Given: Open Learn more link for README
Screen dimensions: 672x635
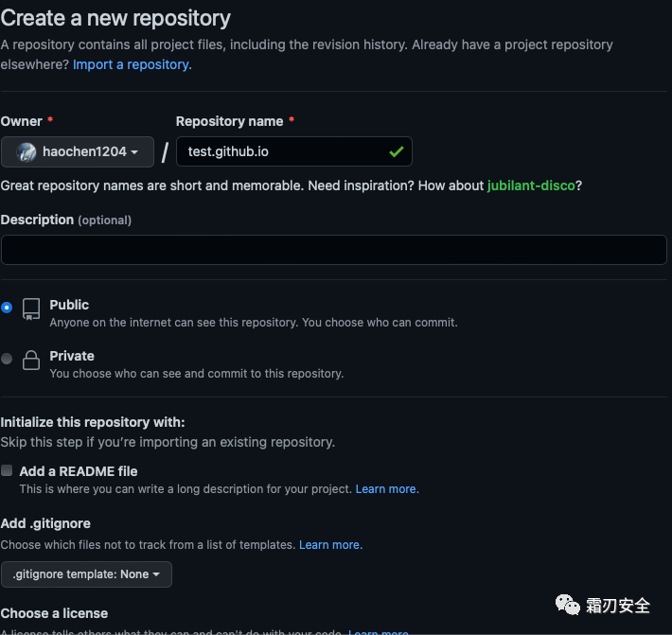Looking at the screenshot, I should pyautogui.click(x=386, y=489).
